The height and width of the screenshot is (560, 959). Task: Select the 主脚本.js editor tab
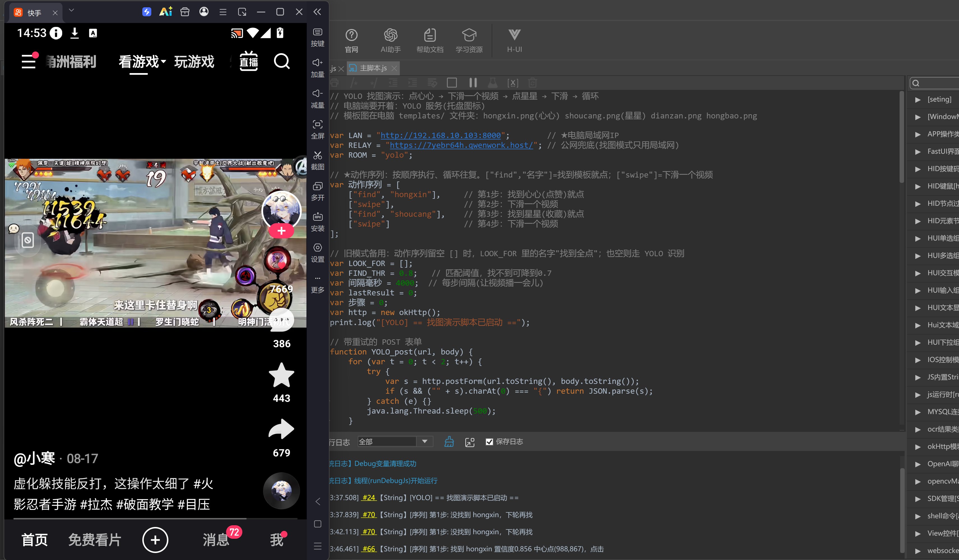coord(373,68)
